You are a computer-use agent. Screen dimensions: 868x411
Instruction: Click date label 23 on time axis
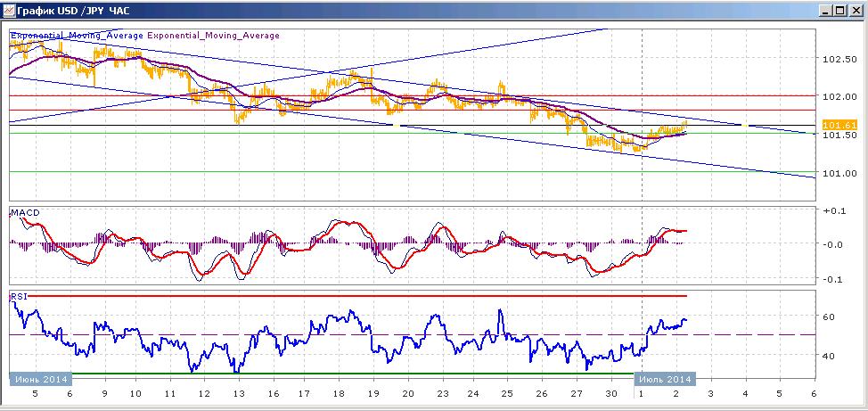(442, 394)
